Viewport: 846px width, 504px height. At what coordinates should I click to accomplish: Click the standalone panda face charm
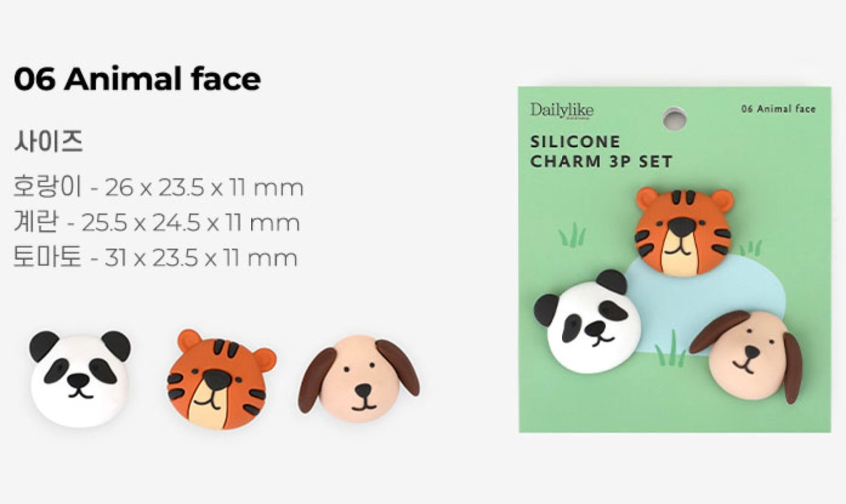coord(80,378)
